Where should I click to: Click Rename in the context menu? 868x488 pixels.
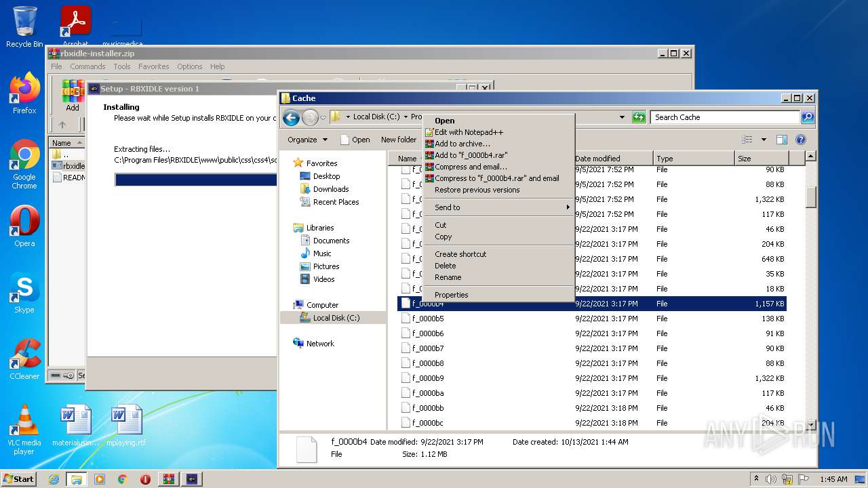tap(498, 277)
